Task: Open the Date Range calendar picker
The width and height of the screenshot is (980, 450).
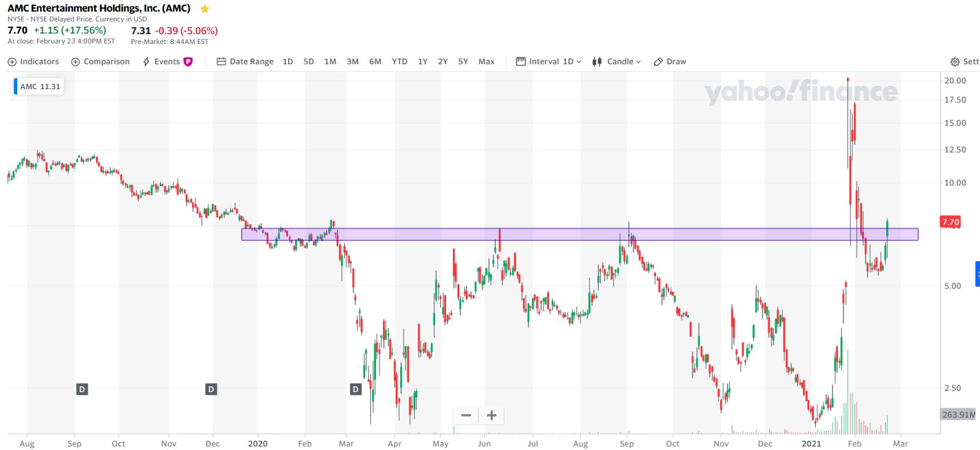Action: 245,61
